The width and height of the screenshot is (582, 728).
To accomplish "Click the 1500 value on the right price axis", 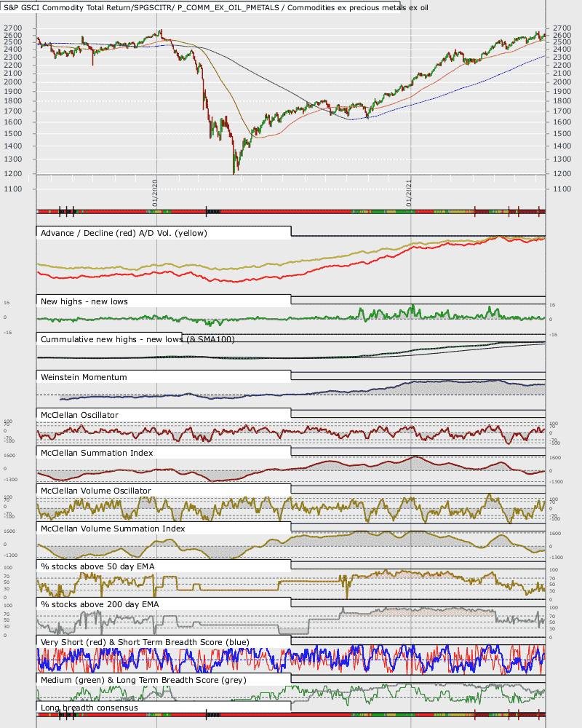I will pyautogui.click(x=562, y=134).
